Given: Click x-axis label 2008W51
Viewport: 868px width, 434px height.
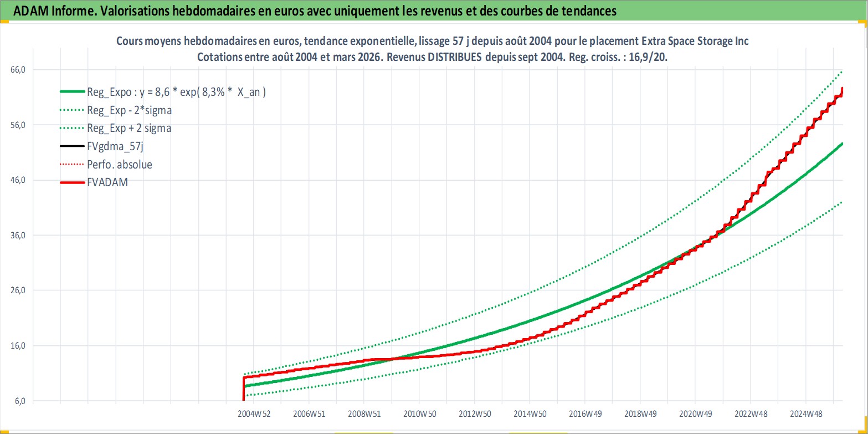Looking at the screenshot, I should pyautogui.click(x=364, y=413).
